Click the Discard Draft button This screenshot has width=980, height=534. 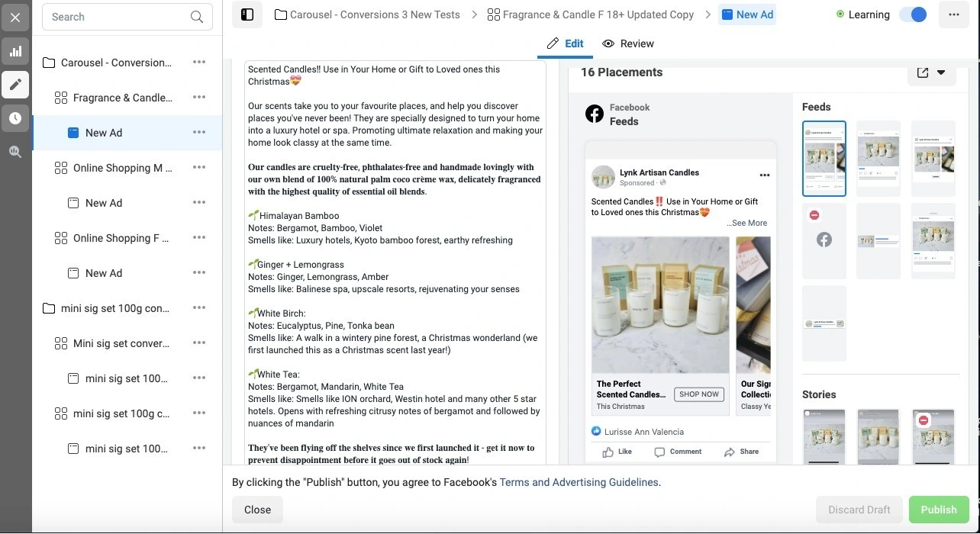pyautogui.click(x=859, y=510)
